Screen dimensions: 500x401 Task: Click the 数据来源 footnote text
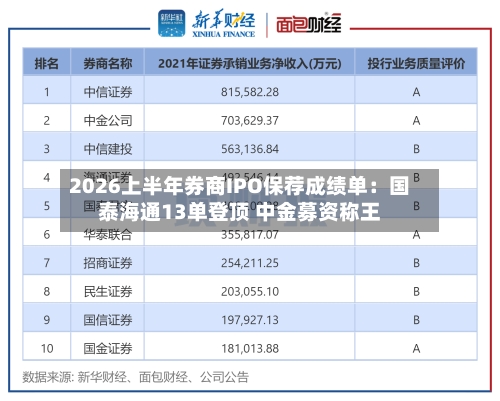click(x=135, y=377)
